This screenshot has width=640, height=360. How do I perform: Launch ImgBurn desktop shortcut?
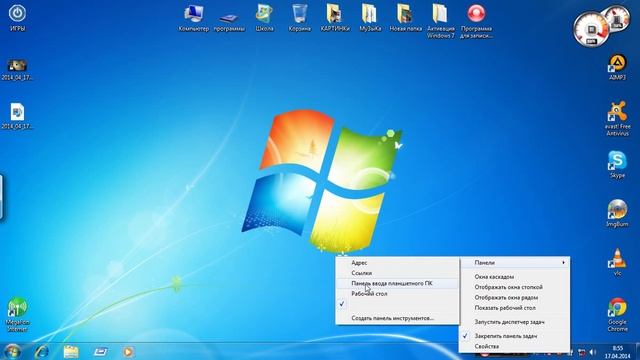point(617,213)
